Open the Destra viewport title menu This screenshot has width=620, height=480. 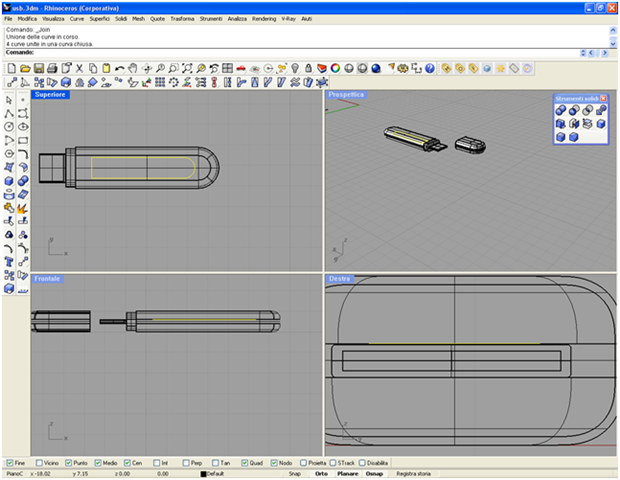(x=340, y=279)
